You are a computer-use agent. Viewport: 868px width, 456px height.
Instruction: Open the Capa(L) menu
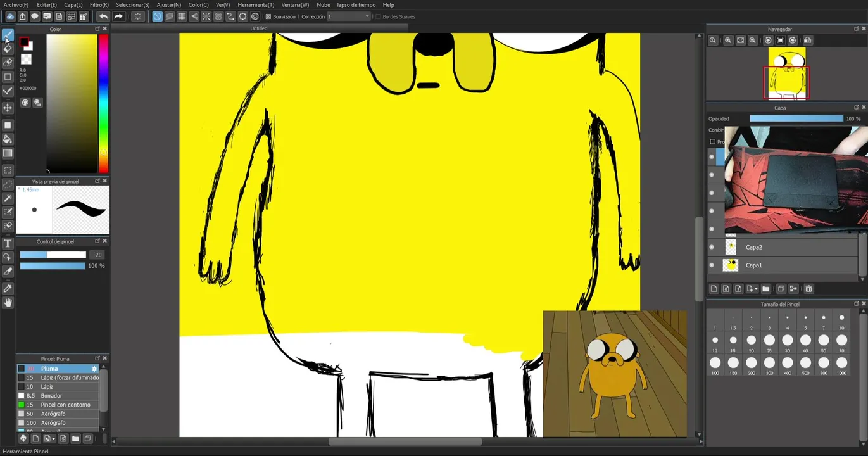73,4
